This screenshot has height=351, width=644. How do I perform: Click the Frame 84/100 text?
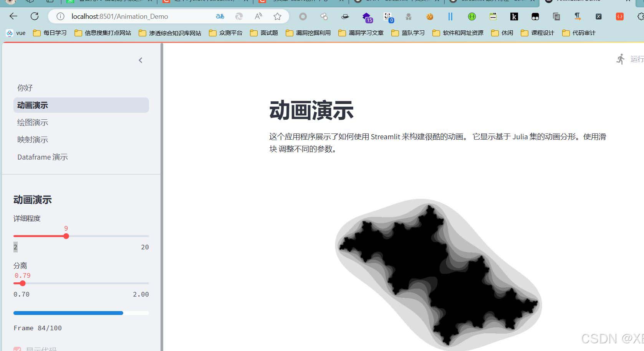click(38, 328)
